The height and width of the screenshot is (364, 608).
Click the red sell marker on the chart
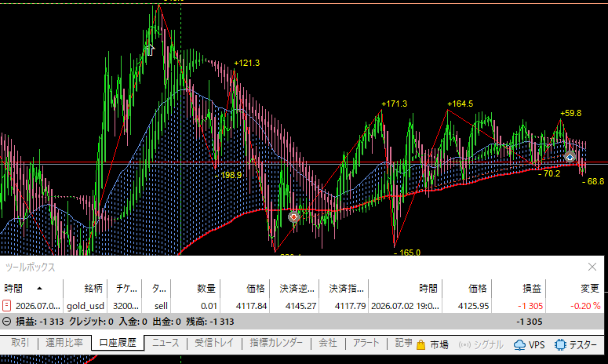294,217
